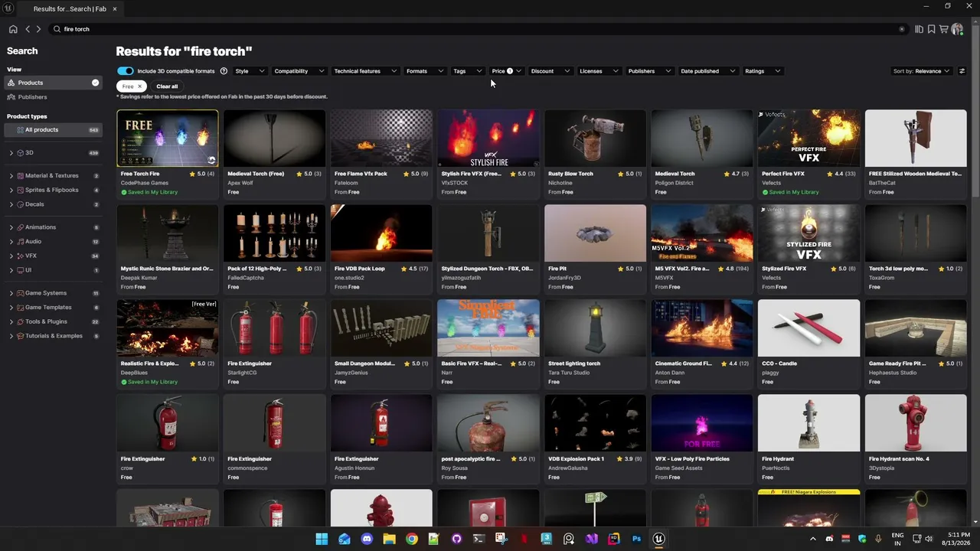The height and width of the screenshot is (551, 980).
Task: Open the terminal taskbar icon
Action: click(479, 539)
